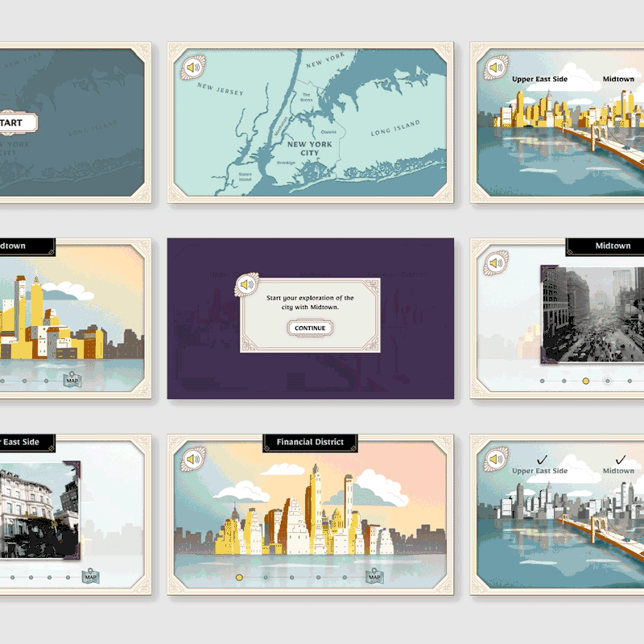The width and height of the screenshot is (644, 644).
Task: Select second progress dot on Financial District screen
Action: click(x=266, y=577)
